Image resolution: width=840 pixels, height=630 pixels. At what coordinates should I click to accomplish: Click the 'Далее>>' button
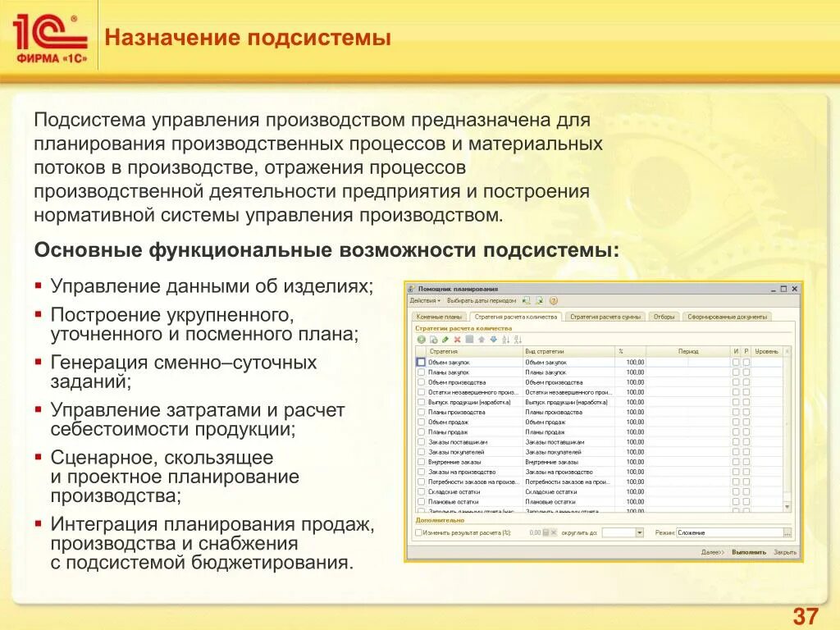(713, 552)
